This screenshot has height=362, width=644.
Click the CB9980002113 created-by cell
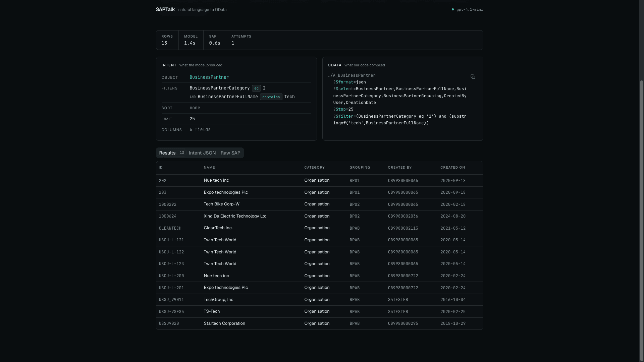403,228
